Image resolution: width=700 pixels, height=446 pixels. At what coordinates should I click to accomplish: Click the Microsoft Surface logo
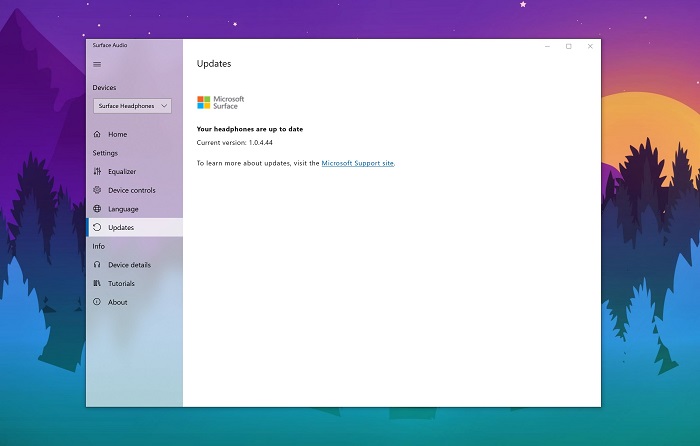point(220,102)
